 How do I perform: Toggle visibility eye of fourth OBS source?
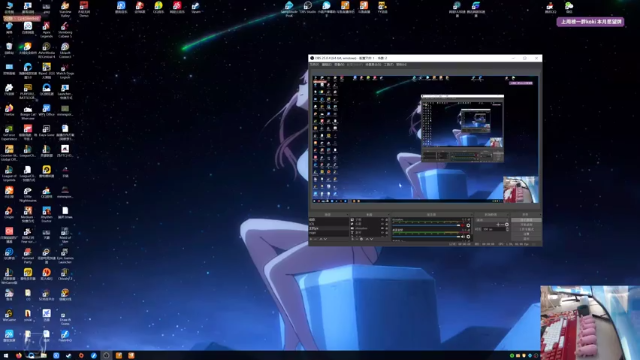382,233
